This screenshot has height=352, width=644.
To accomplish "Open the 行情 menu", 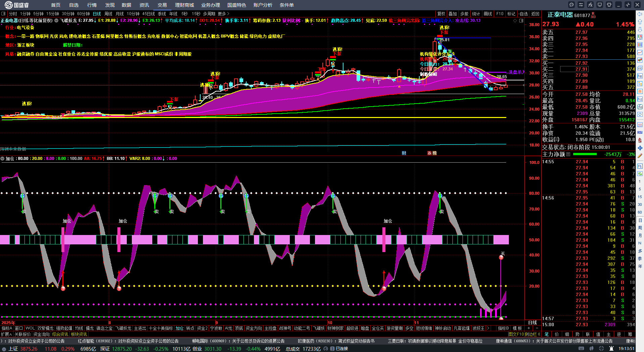I will 92,5.
